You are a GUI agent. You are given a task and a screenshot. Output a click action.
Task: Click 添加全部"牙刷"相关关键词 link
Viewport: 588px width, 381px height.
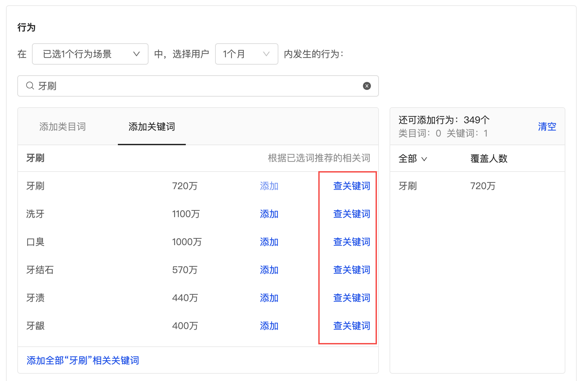[83, 361]
